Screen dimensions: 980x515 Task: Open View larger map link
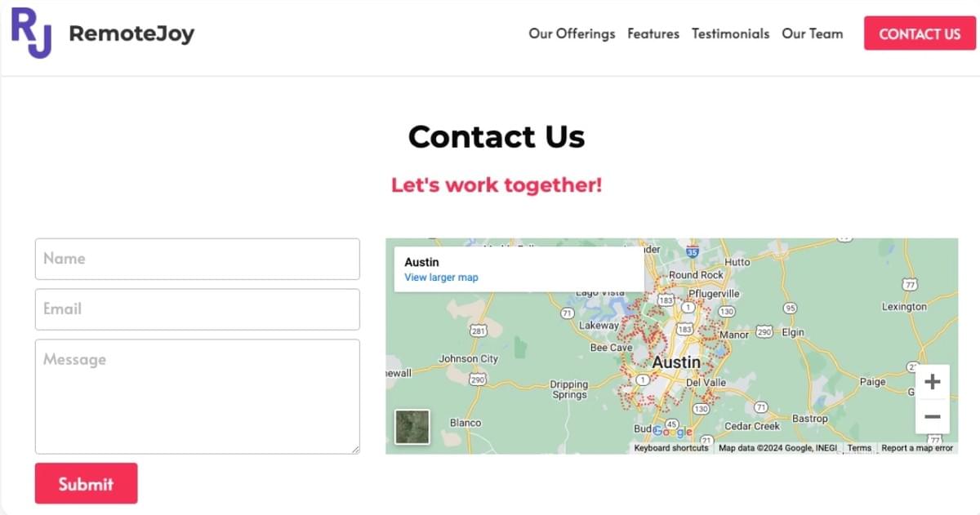click(x=440, y=277)
